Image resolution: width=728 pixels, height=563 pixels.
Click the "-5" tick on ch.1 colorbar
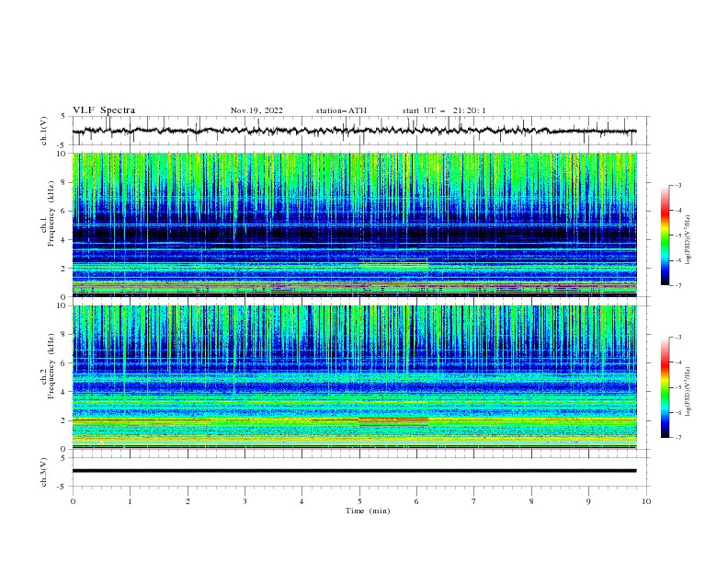tap(677, 236)
